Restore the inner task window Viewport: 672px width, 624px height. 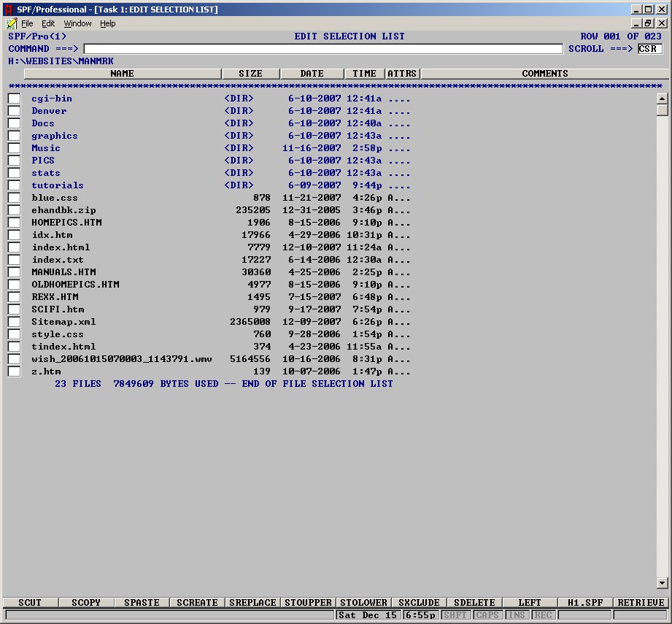649,23
